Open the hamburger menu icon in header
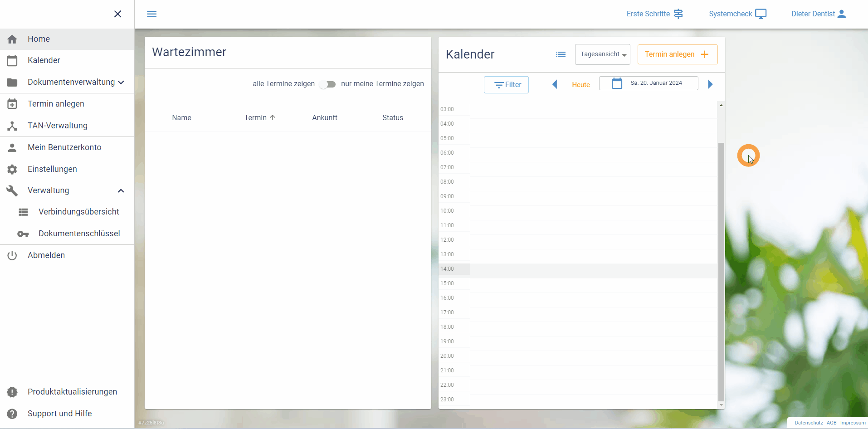Viewport: 868px width, 429px height. 151,14
